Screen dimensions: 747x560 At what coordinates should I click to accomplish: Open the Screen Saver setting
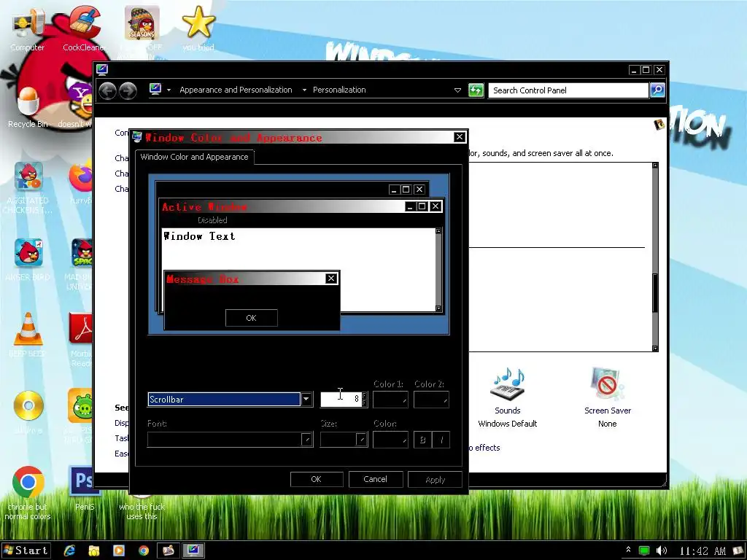point(608,397)
